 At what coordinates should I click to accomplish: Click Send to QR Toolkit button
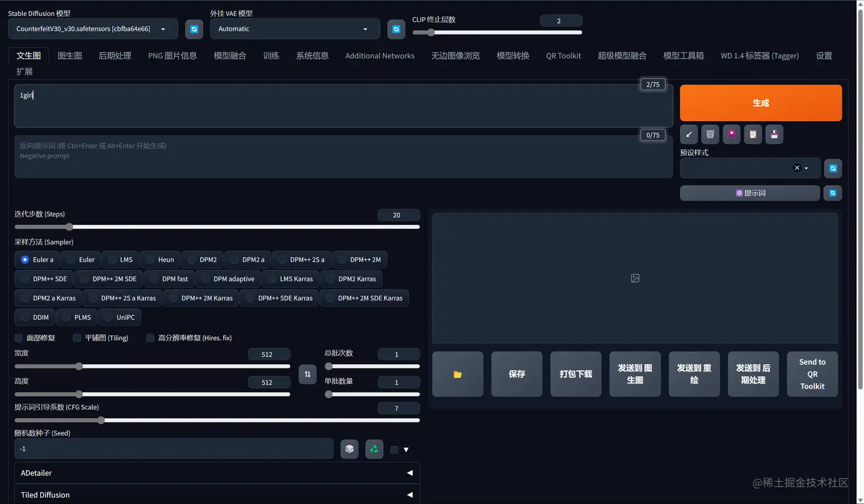point(812,374)
